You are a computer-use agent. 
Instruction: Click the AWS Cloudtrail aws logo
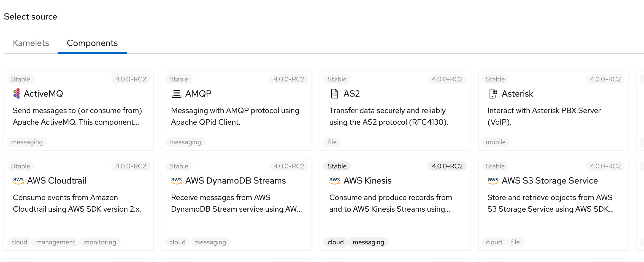(18, 181)
